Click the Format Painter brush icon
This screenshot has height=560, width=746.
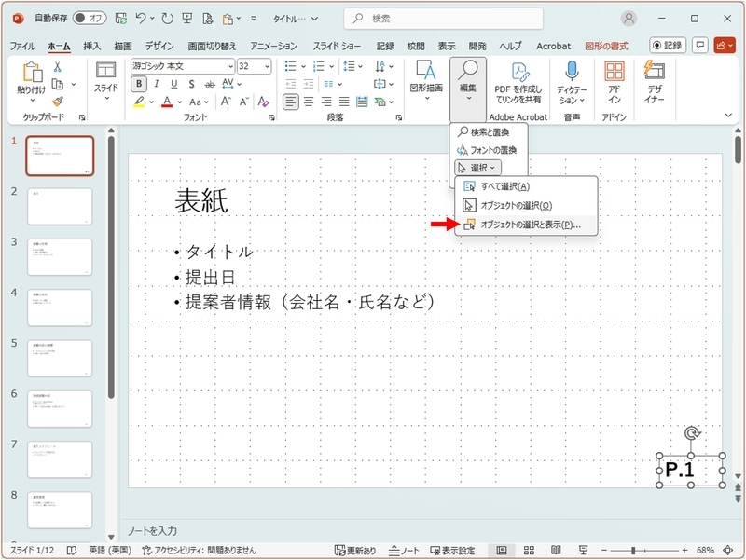pyautogui.click(x=58, y=101)
